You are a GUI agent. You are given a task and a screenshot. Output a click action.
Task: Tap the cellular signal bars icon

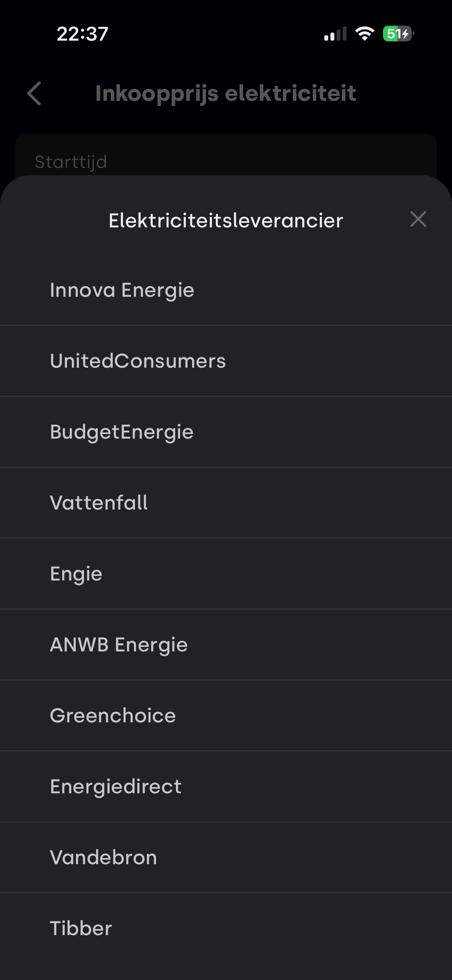coord(335,34)
